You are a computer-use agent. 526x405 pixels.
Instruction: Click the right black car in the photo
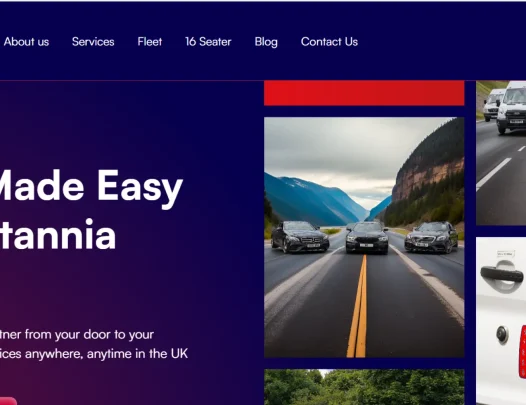pyautogui.click(x=431, y=237)
